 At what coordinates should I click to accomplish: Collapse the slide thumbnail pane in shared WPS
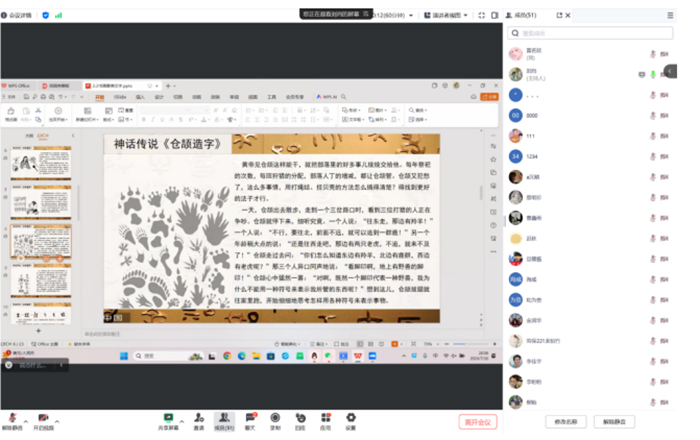point(73,135)
